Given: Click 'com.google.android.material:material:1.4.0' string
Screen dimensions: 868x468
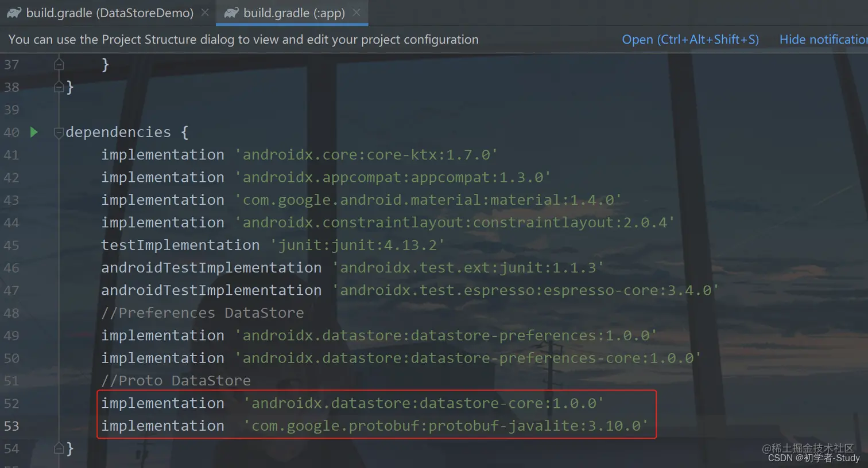Looking at the screenshot, I should tap(428, 200).
